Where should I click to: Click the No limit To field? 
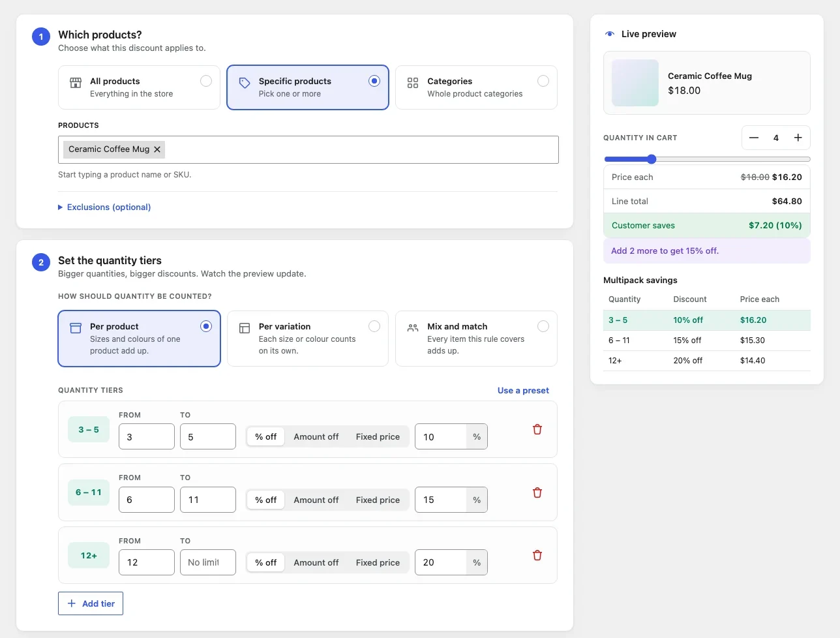pos(208,562)
